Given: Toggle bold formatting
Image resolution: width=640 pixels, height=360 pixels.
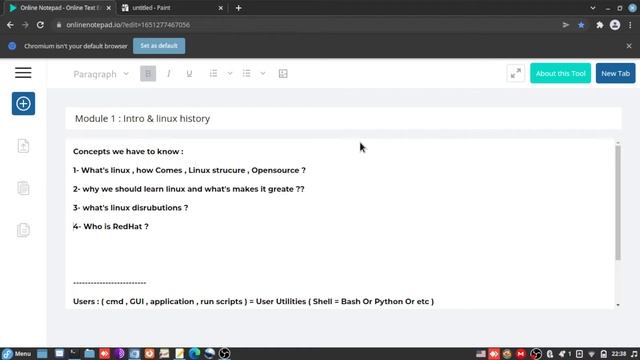Looking at the screenshot, I should pos(148,73).
